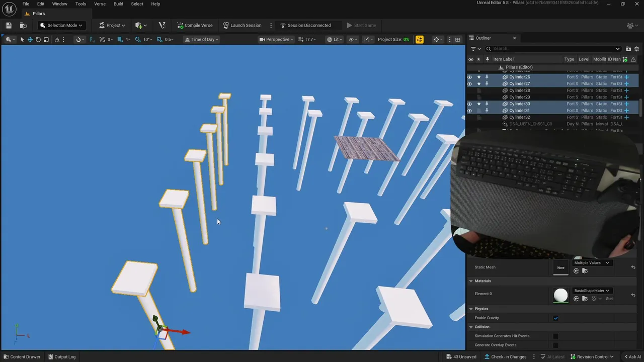Screen dimensions: 644x362
Task: Activate the rotate gizmo tool
Action: coord(38,39)
